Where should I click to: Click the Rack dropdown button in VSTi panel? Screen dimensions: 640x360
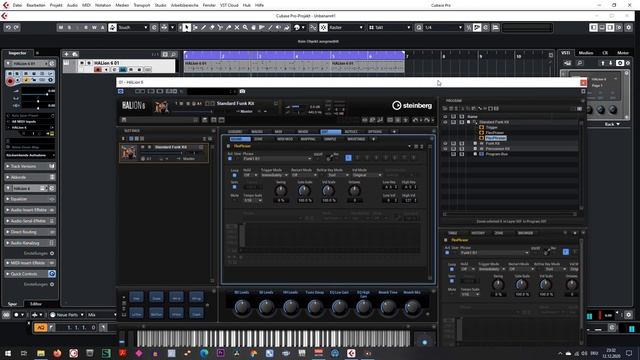click(611, 124)
